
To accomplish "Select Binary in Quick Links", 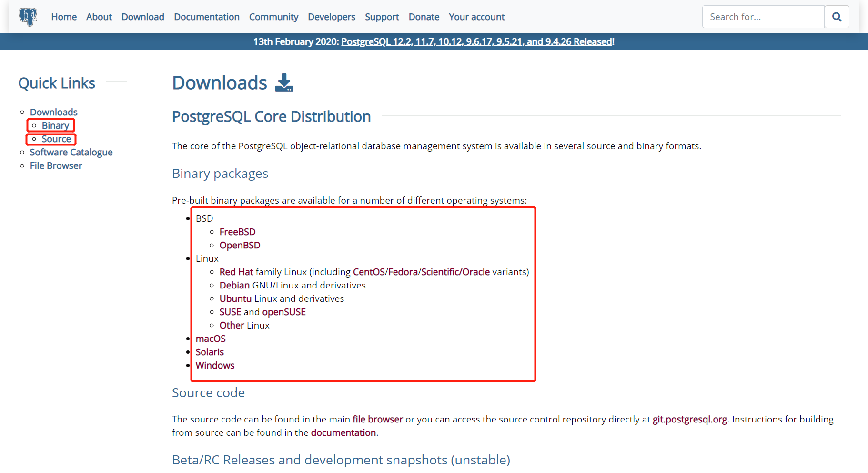I will pyautogui.click(x=55, y=125).
